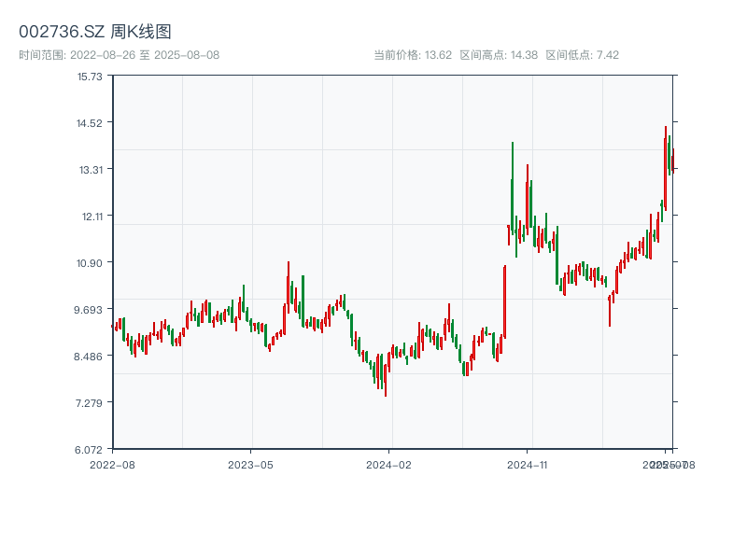This screenshot has height=560, width=747.
Task: Select the 时间范围 date range text
Action: [119, 55]
